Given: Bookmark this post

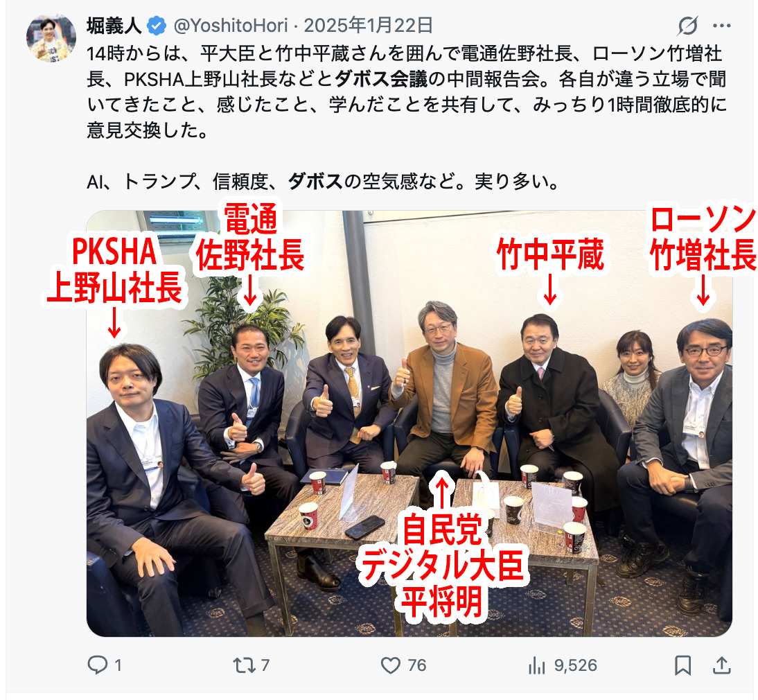Looking at the screenshot, I should click(x=682, y=665).
